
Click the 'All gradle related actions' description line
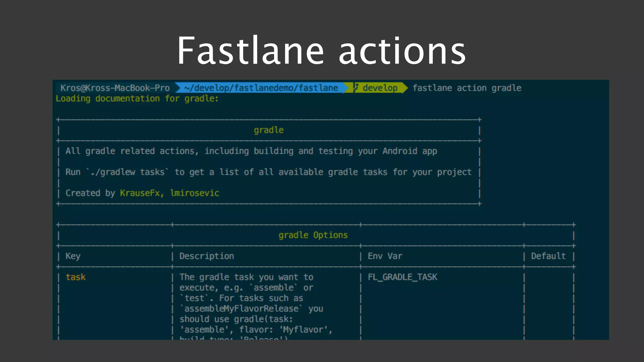coord(251,151)
